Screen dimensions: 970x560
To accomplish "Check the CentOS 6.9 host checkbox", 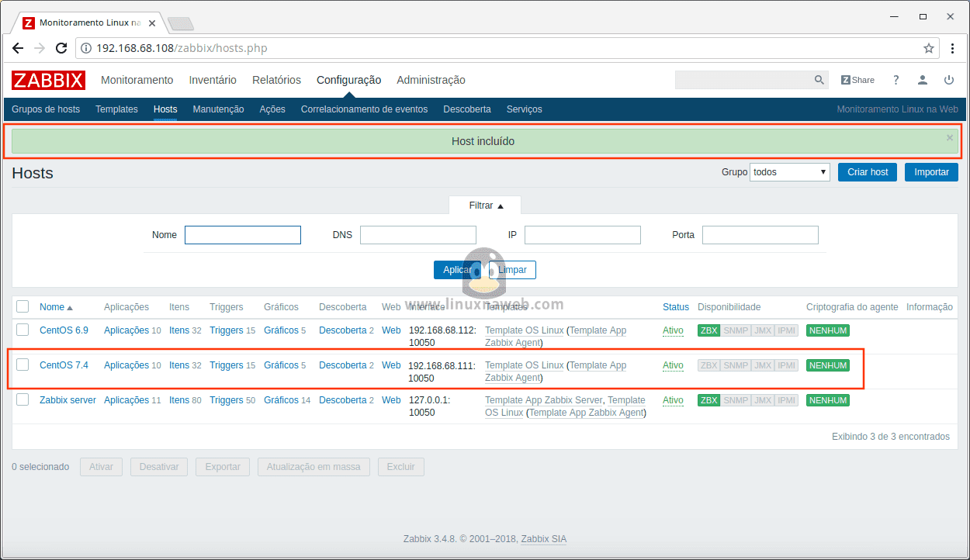I will pyautogui.click(x=23, y=330).
